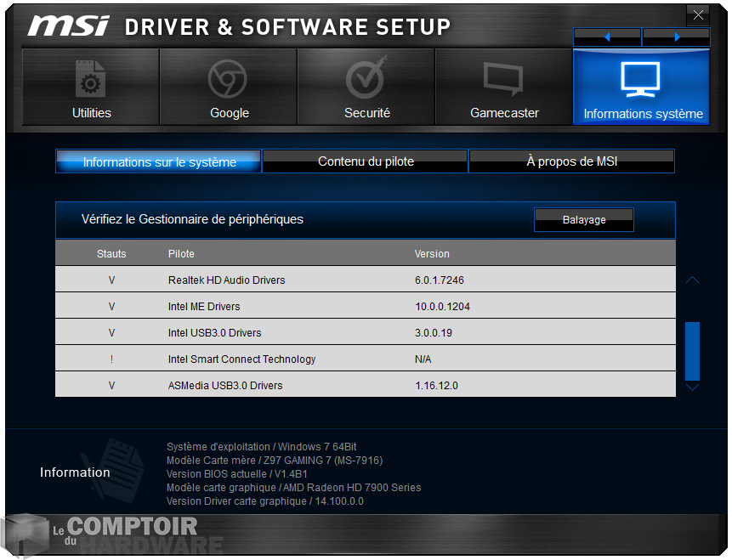Click version 6.0.1.7246 cell
The image size is (732, 560).
point(440,280)
